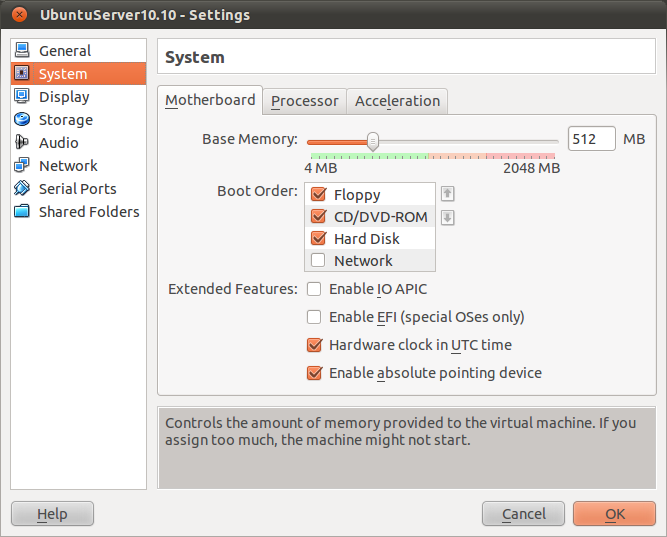Open the Network adapter icon
667x537 pixels.
click(x=21, y=166)
